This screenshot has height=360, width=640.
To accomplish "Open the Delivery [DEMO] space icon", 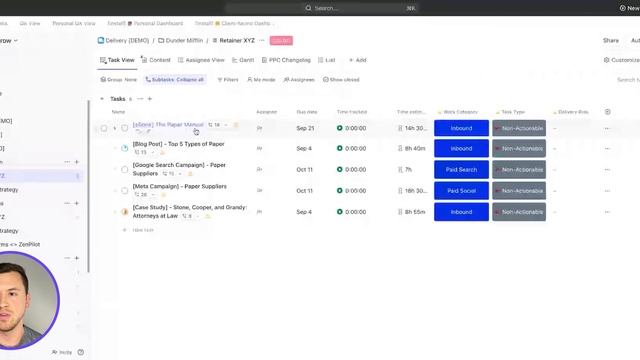I will coord(101,40).
